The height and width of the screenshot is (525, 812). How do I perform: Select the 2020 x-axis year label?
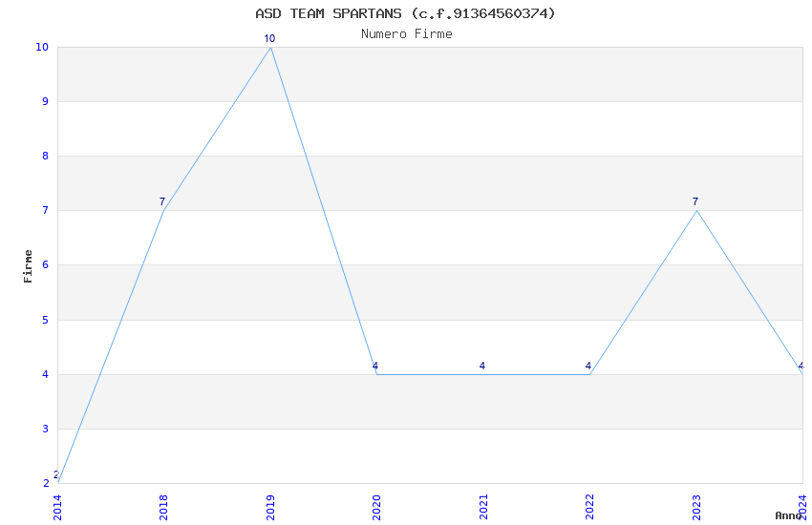tap(376, 508)
